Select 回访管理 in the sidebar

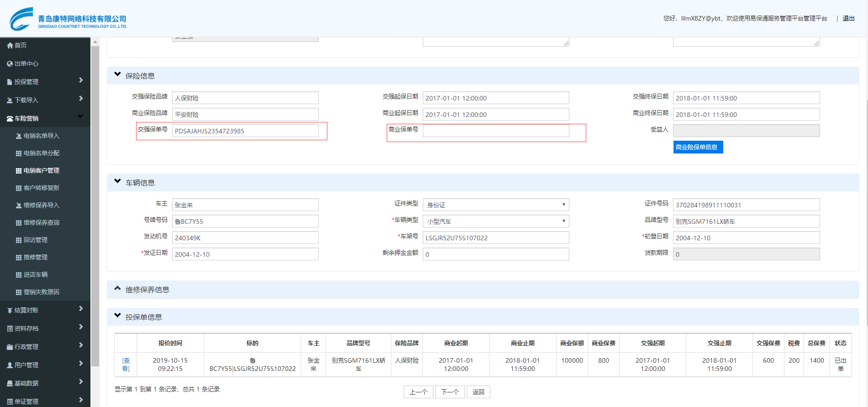[36, 240]
